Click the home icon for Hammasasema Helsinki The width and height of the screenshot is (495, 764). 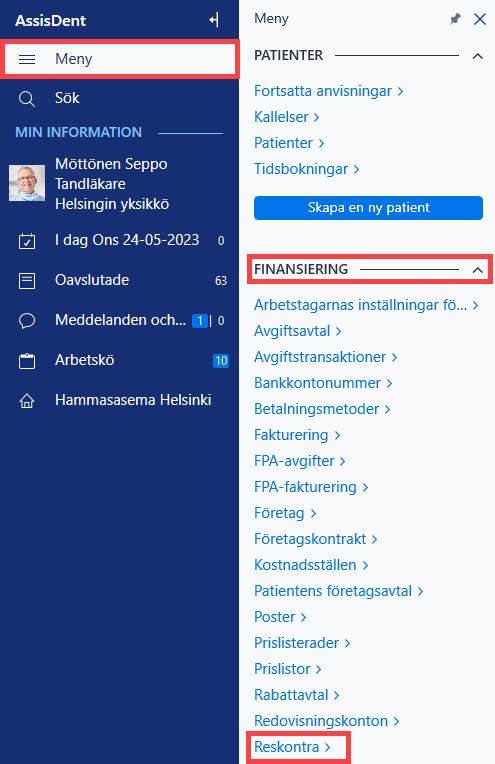click(x=27, y=401)
